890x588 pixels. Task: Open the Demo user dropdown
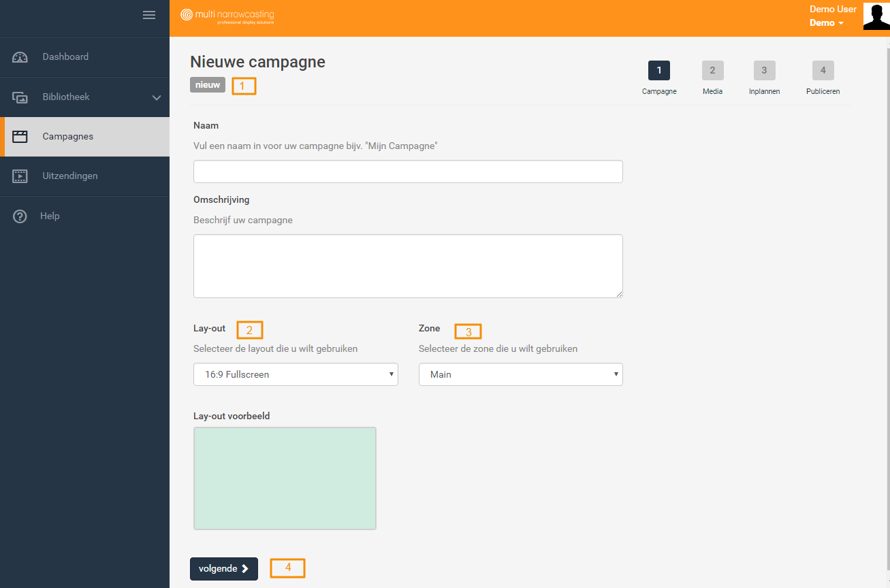click(827, 22)
